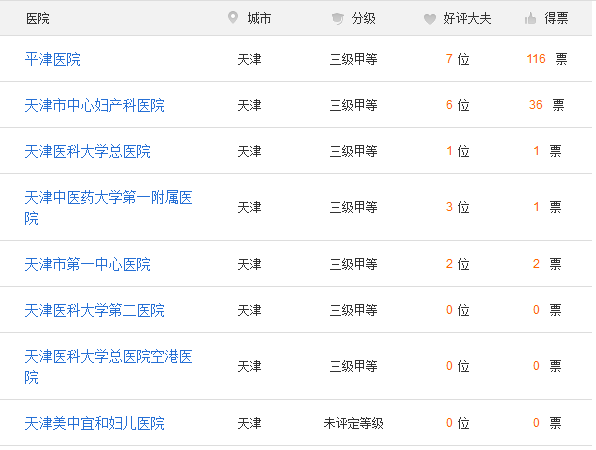Open 天津医科大学总医院 link
Image resolution: width=596 pixels, height=450 pixels.
point(87,151)
